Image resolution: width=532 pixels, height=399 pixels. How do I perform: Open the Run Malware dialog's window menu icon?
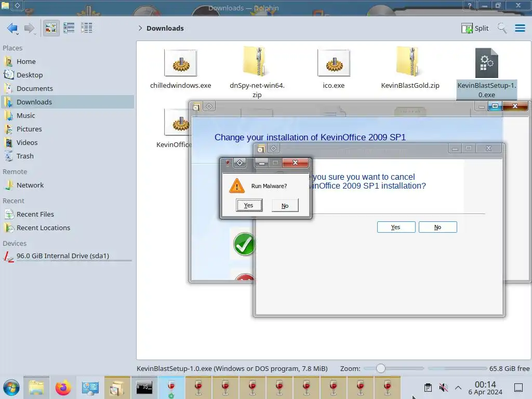click(x=228, y=163)
